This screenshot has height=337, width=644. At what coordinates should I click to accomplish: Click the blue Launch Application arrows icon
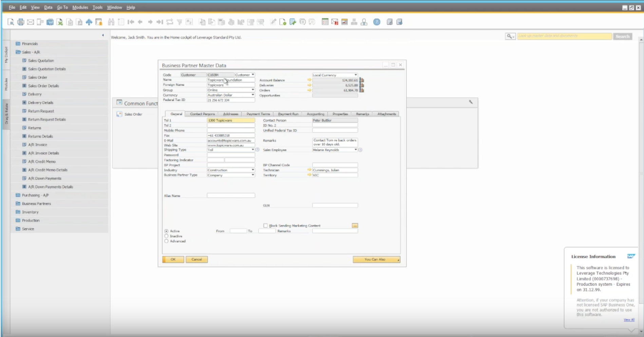[89, 22]
